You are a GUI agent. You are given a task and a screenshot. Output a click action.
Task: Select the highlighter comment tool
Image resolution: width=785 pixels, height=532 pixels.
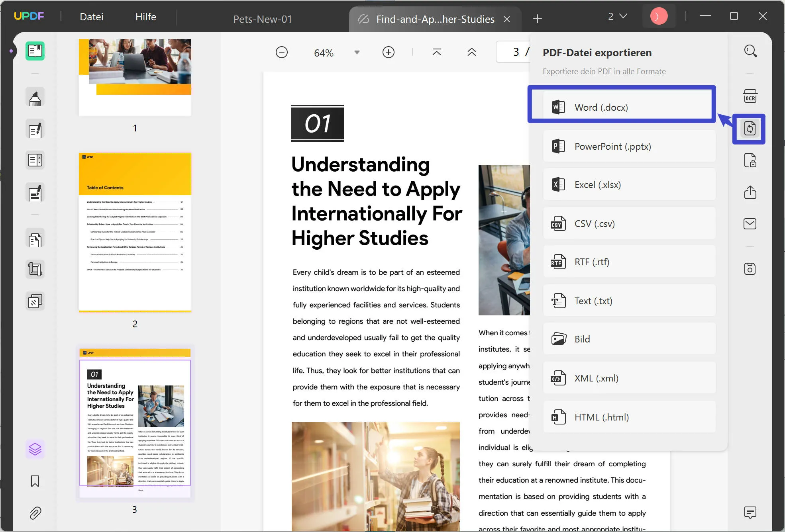tap(35, 98)
